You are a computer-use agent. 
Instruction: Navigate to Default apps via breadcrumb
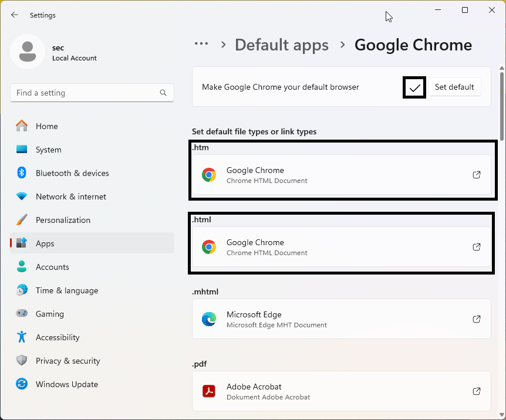(x=282, y=45)
